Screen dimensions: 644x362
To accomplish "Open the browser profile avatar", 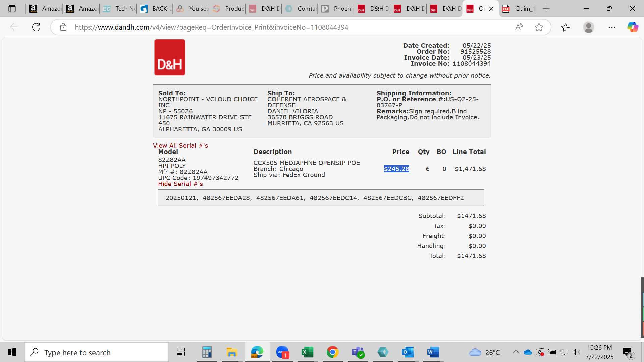I will (x=589, y=27).
